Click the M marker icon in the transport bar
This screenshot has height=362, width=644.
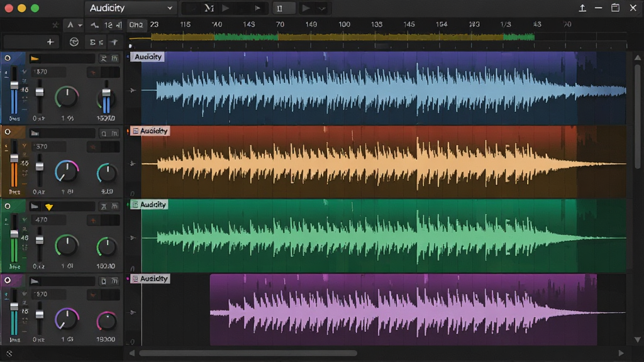(209, 8)
